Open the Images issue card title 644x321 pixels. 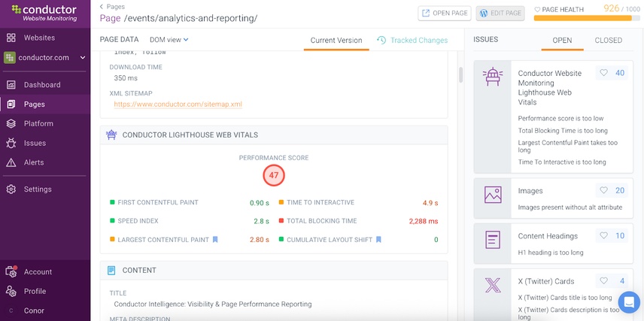pyautogui.click(x=530, y=191)
